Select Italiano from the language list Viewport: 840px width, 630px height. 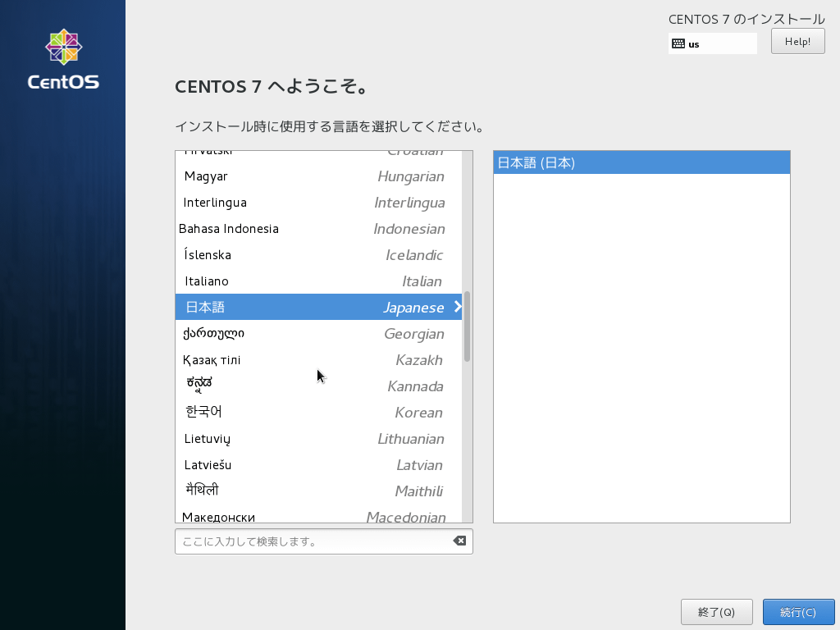click(287, 281)
